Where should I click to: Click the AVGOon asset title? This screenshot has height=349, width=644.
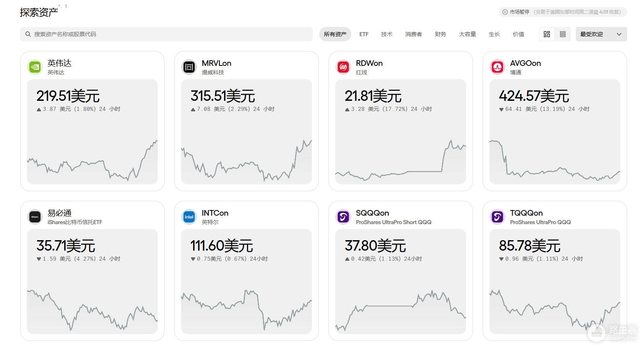click(525, 63)
